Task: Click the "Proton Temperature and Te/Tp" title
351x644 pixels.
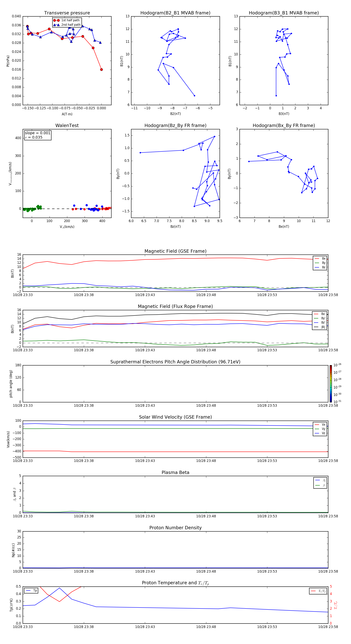Action: click(x=175, y=583)
